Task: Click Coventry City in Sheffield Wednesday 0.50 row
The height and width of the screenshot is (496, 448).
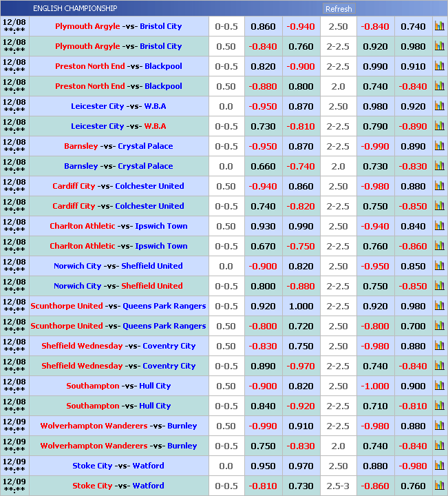Action: point(169,346)
